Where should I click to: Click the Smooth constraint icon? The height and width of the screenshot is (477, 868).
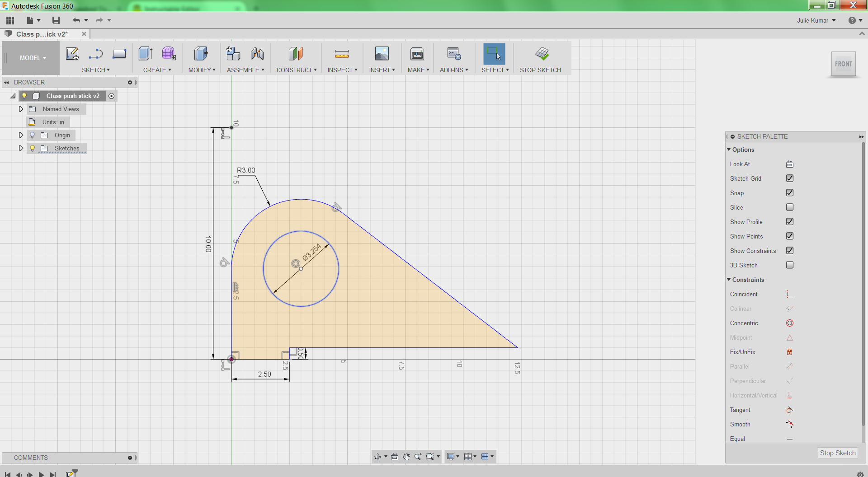click(790, 424)
